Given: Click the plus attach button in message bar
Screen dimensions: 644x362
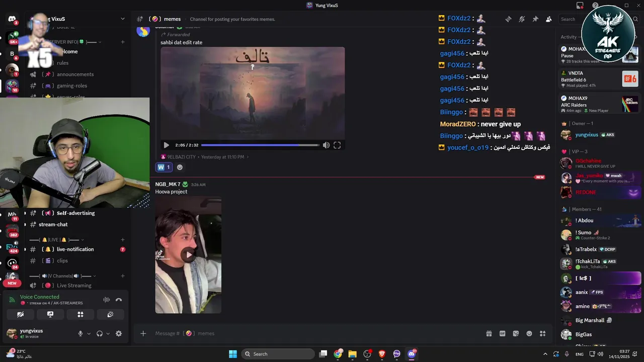Looking at the screenshot, I should point(143,333).
